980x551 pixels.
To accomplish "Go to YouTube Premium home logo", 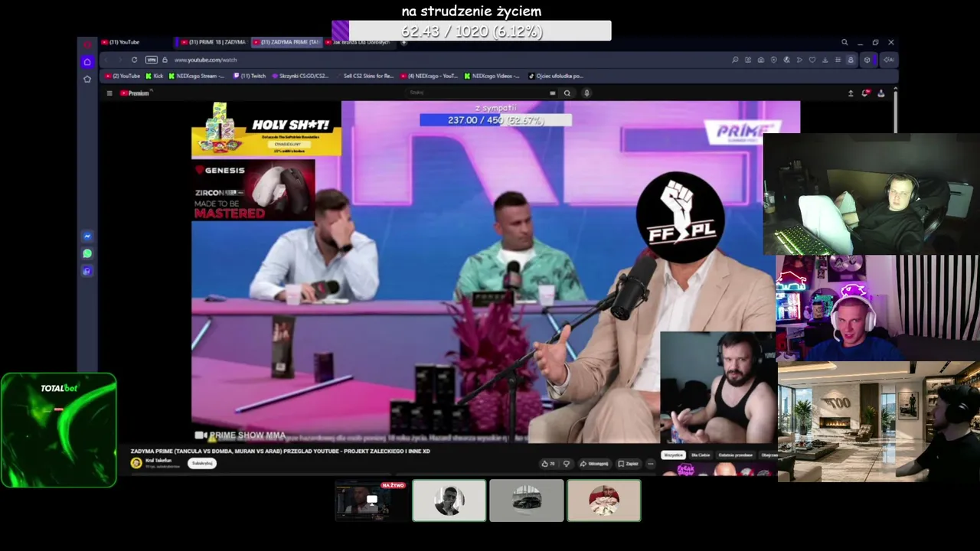I will pyautogui.click(x=135, y=93).
